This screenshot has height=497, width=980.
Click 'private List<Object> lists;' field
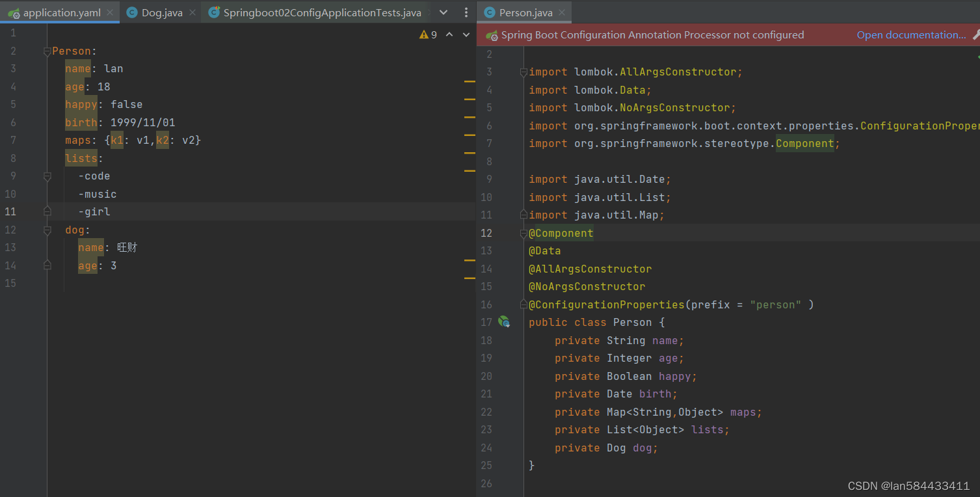point(642,429)
